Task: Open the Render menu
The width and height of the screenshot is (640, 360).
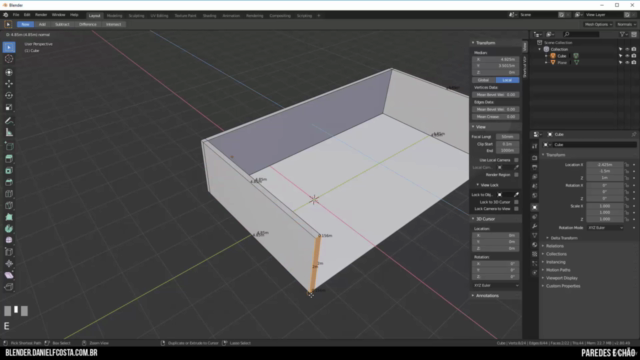Action: [41, 15]
